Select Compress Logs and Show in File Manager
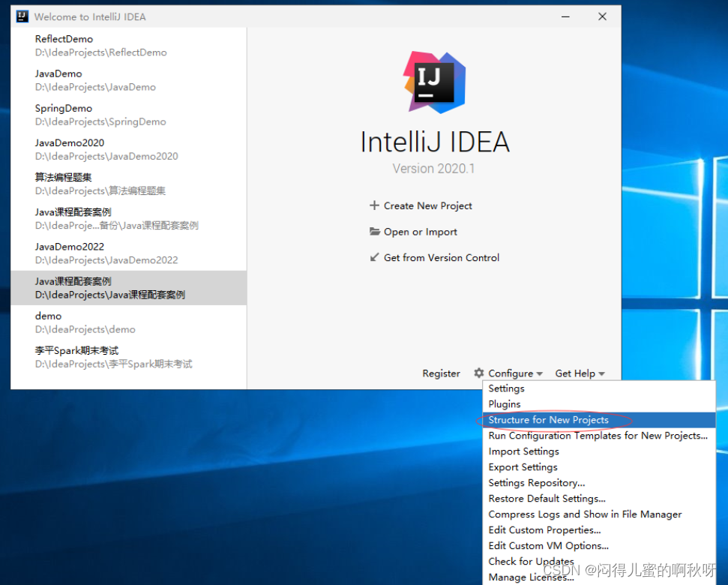Viewport: 728px width, 585px height. pyautogui.click(x=599, y=515)
